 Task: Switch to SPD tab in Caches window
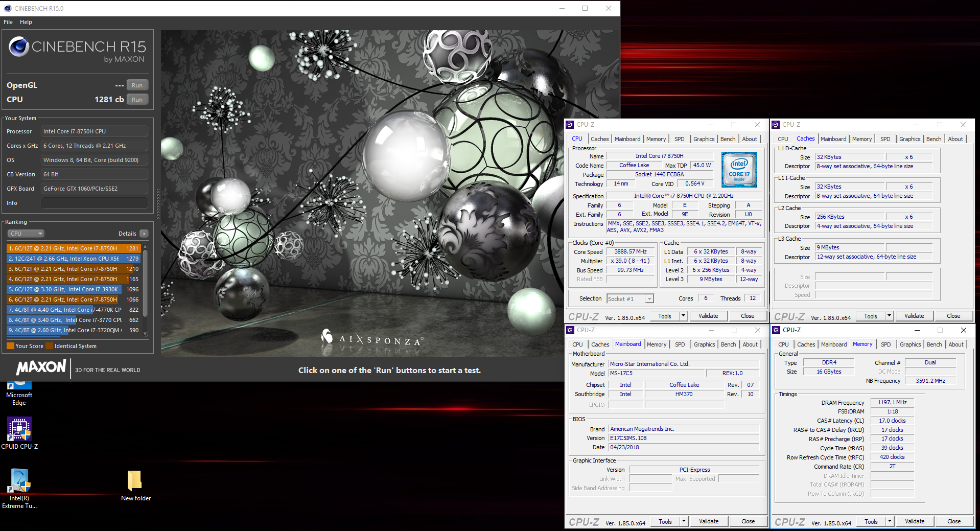click(x=885, y=139)
